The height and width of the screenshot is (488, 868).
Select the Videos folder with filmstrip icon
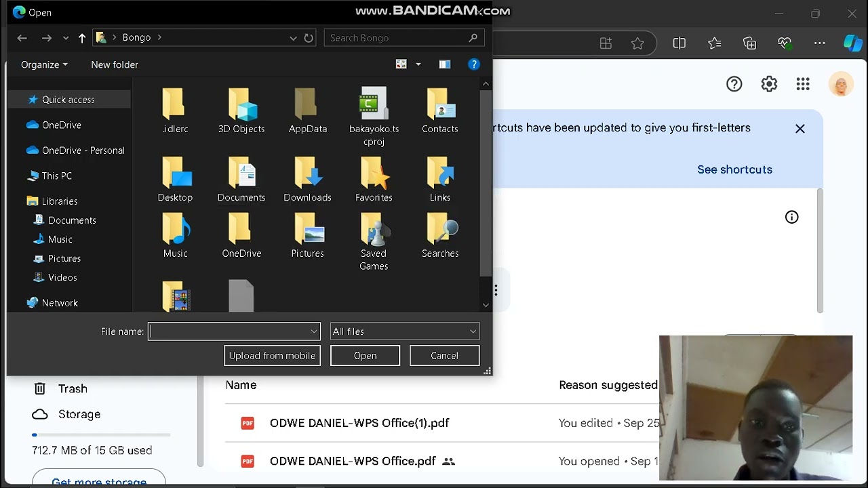[176, 296]
